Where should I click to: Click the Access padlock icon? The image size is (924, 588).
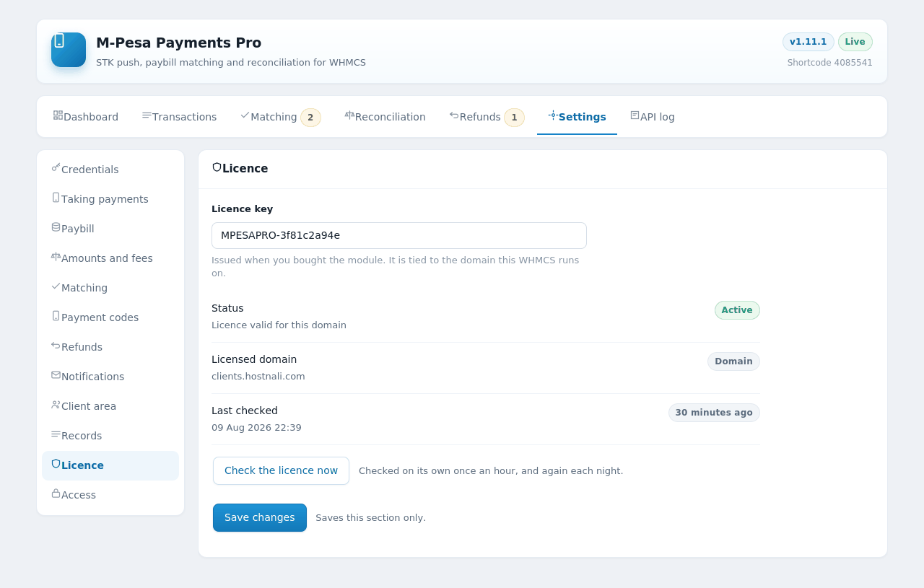click(x=56, y=493)
